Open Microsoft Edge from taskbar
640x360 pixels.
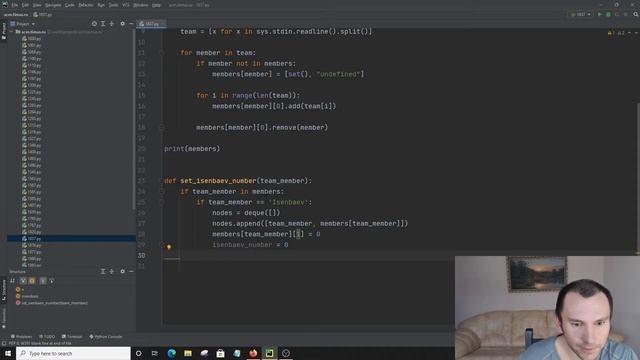click(x=171, y=353)
